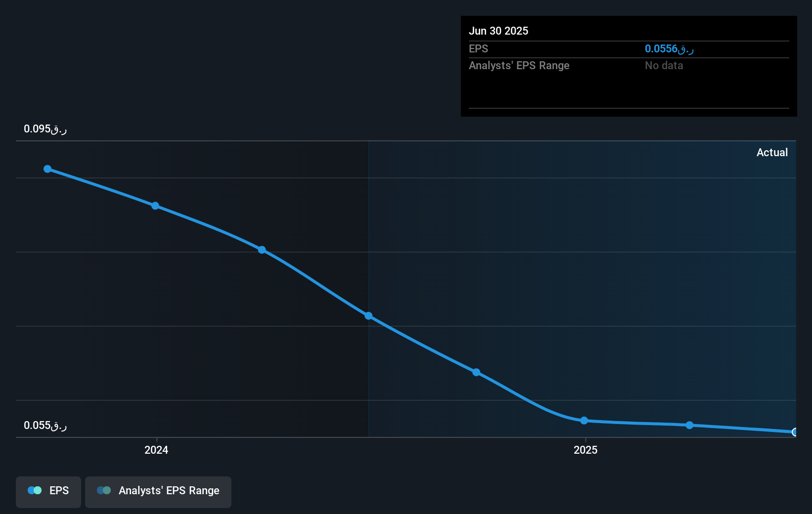The width and height of the screenshot is (812, 514).
Task: Toggle the EPS series visibility
Action: point(48,491)
